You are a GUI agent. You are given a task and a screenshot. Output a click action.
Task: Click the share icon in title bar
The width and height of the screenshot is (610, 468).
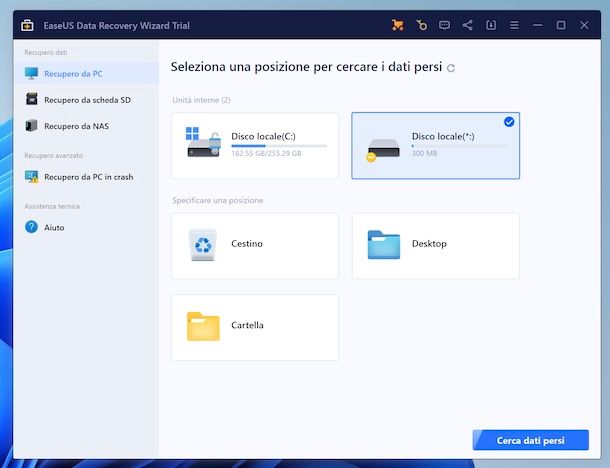(468, 25)
